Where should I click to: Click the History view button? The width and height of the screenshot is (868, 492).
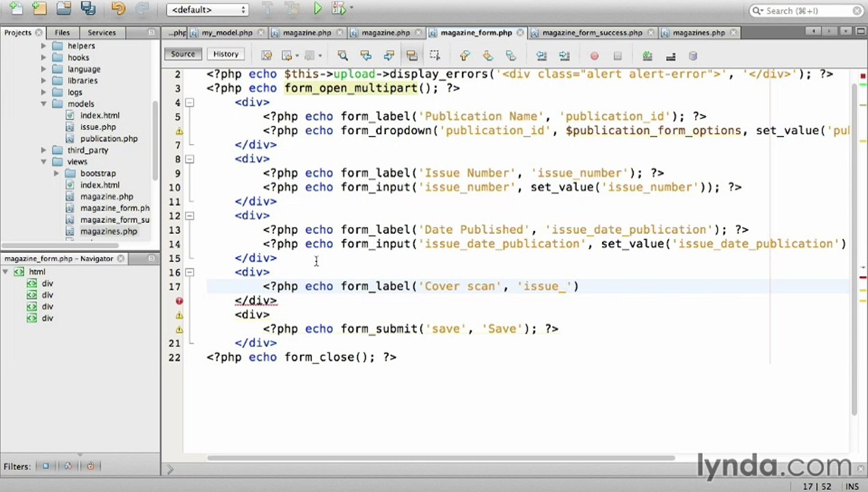[x=226, y=54]
